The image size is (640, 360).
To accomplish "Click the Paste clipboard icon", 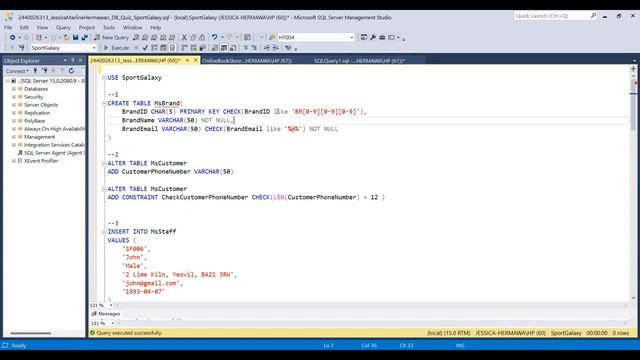I will tap(202, 37).
